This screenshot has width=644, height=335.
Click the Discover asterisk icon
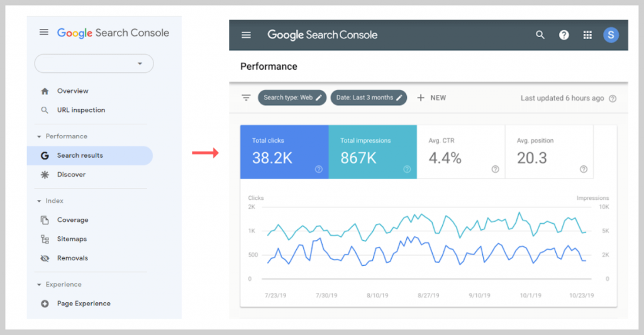click(x=45, y=175)
